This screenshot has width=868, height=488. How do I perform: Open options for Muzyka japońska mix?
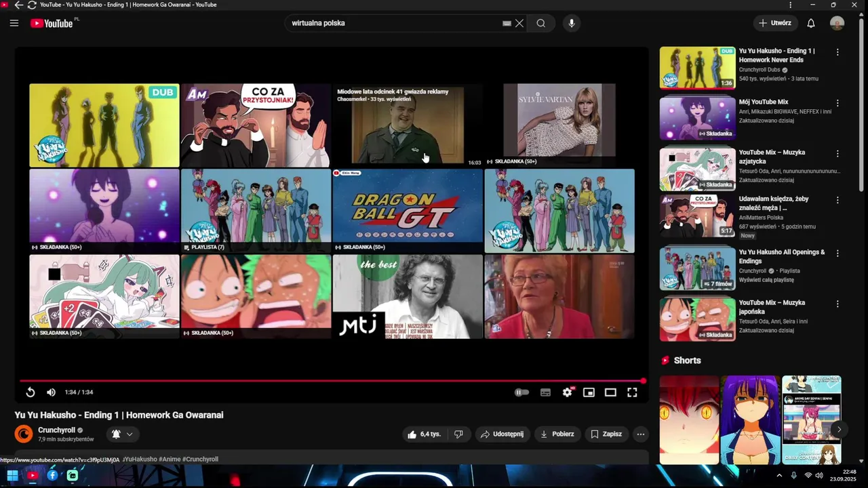coord(837,304)
